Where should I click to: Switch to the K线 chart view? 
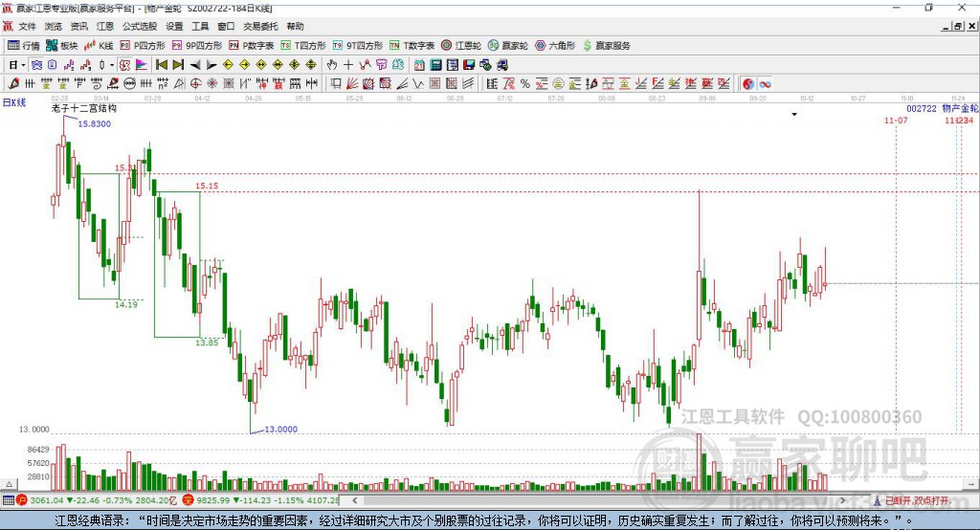(99, 46)
